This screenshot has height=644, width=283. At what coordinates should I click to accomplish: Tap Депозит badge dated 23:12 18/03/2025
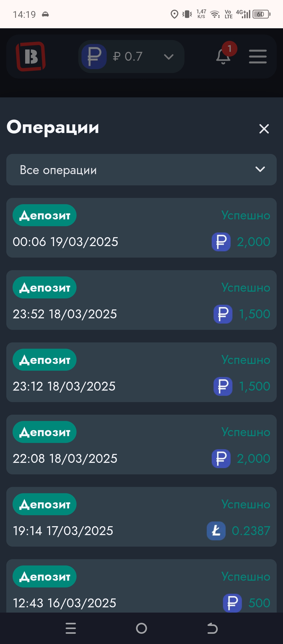pyautogui.click(x=45, y=360)
